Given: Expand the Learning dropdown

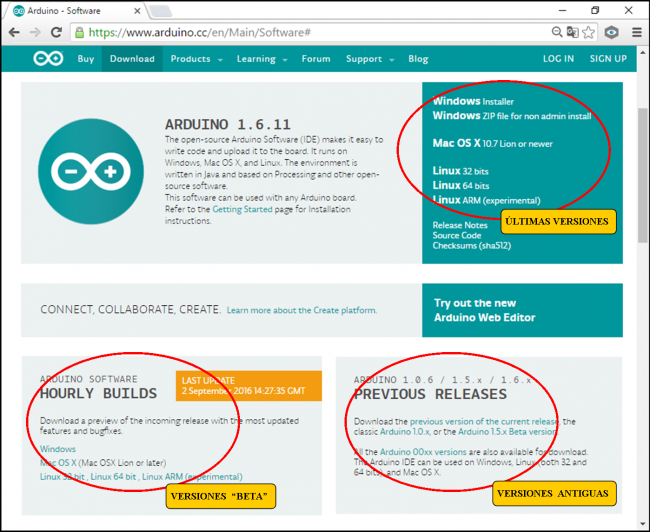Looking at the screenshot, I should (x=262, y=59).
